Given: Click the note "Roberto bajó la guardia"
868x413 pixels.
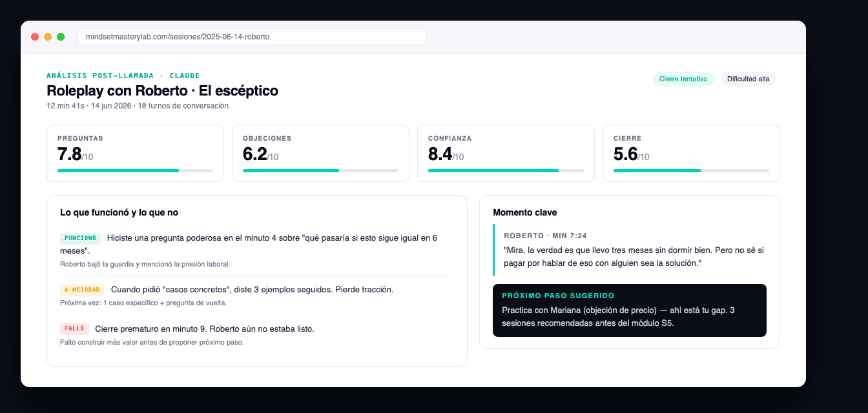Looking at the screenshot, I should [x=145, y=264].
